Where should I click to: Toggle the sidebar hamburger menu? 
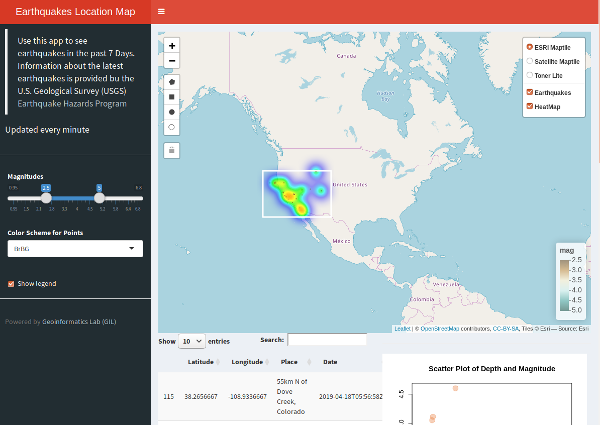pos(162,11)
